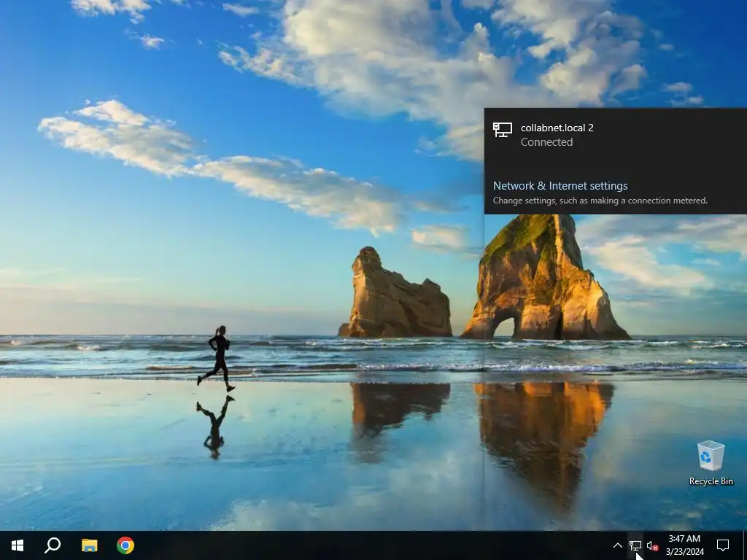Screen dimensions: 747x560
Task: Select the collabnet.local 2 network connection
Action: pos(616,135)
